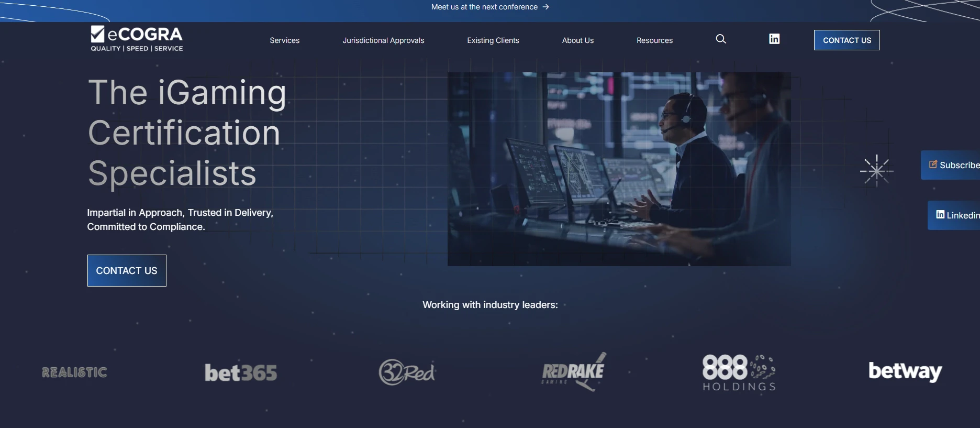Image resolution: width=980 pixels, height=428 pixels.
Task: Click the Linkedin side tab button
Action: coord(954,215)
